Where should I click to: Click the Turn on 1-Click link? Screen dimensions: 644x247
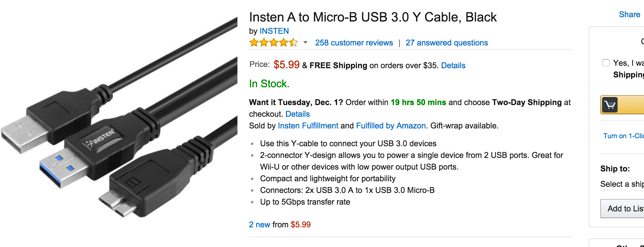623,136
